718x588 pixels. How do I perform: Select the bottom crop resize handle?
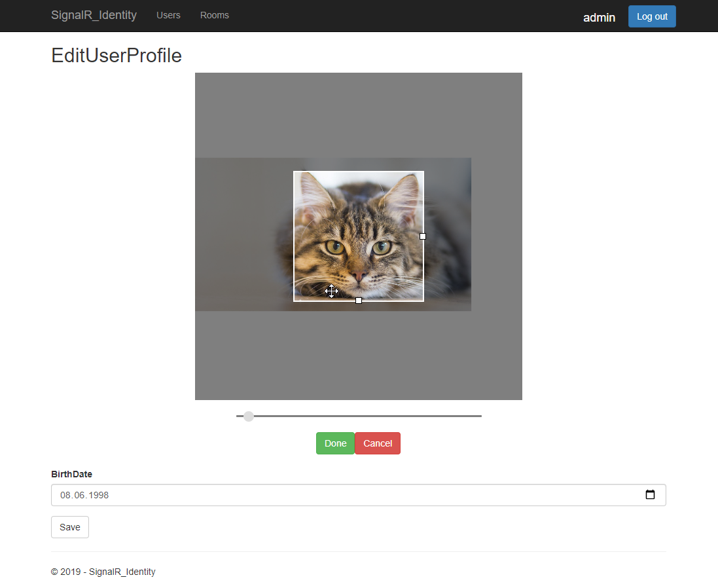coord(359,301)
